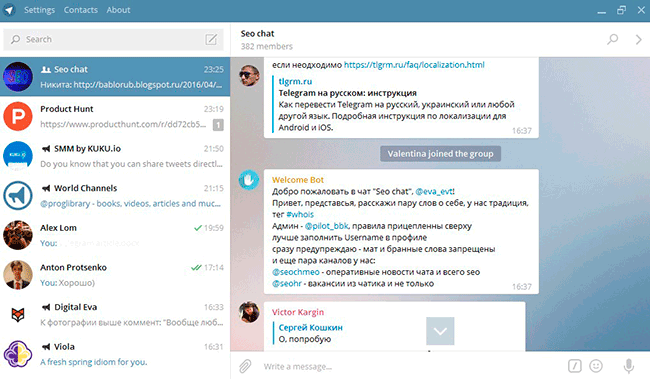This screenshot has height=379, width=650.
Task: Open the @seohr channel link
Action: pyautogui.click(x=286, y=284)
